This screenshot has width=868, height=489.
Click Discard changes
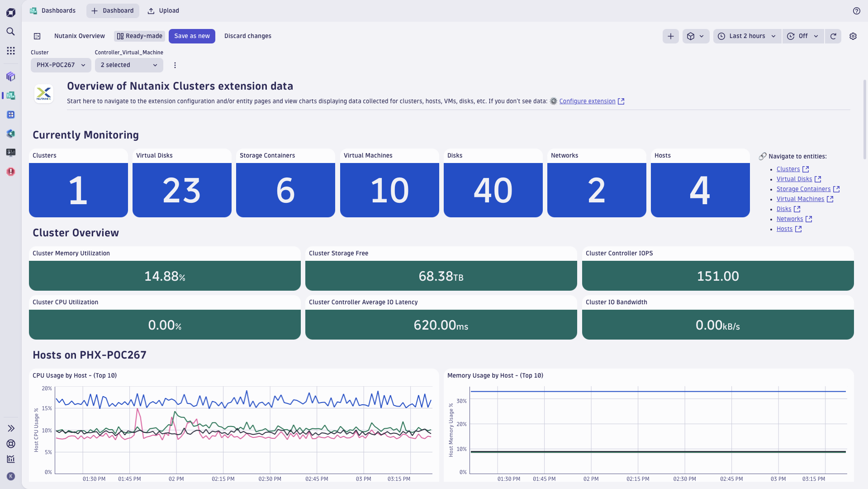[248, 36]
